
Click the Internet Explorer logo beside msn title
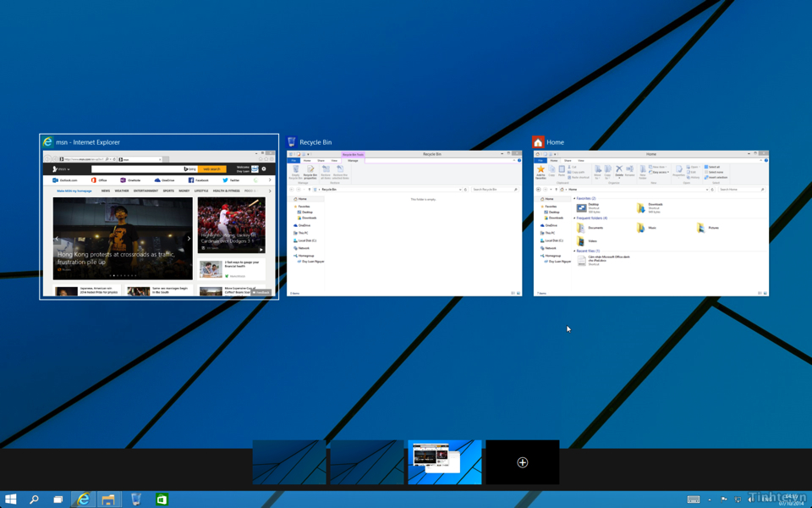[48, 142]
